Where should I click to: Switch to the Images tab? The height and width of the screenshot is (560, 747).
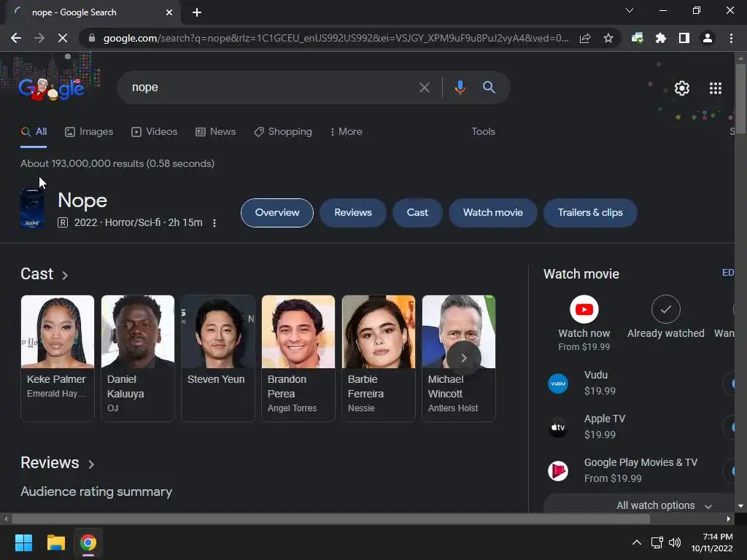89,131
